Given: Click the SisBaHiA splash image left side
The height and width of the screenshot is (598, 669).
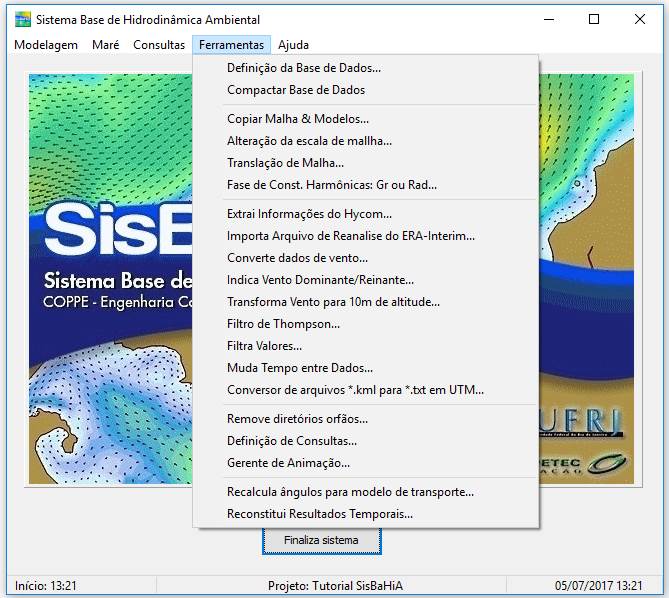Looking at the screenshot, I should (x=111, y=279).
